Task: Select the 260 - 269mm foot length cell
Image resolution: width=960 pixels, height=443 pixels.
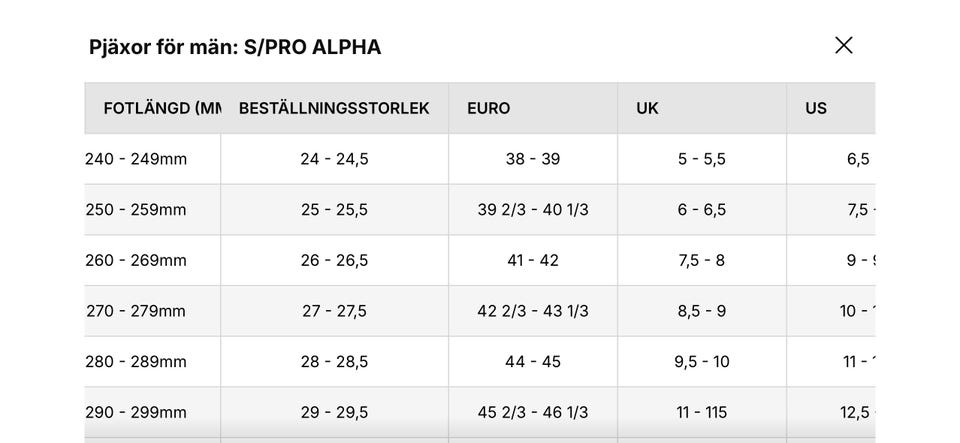Action: [x=137, y=260]
